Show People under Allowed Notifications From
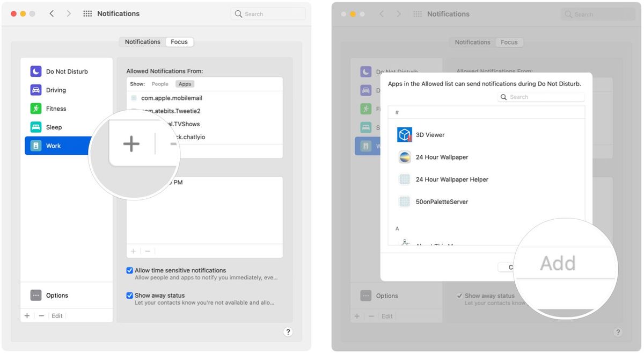 point(160,84)
